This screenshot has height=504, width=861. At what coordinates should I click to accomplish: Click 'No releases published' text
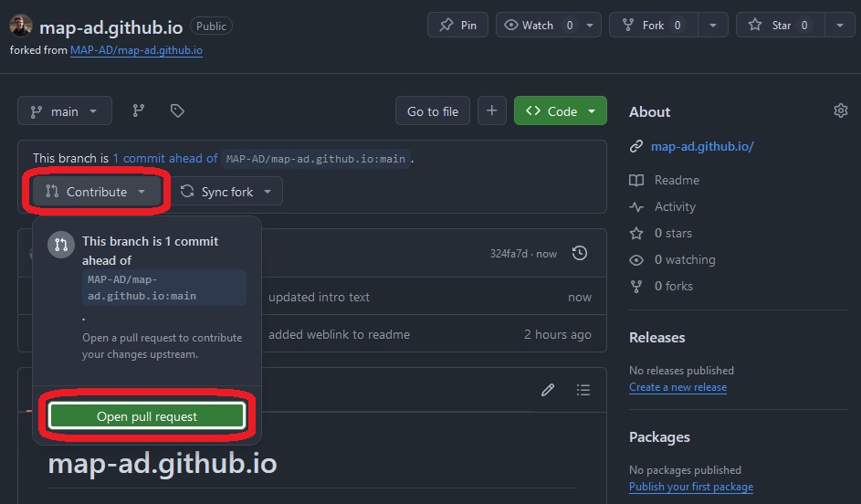click(x=681, y=371)
